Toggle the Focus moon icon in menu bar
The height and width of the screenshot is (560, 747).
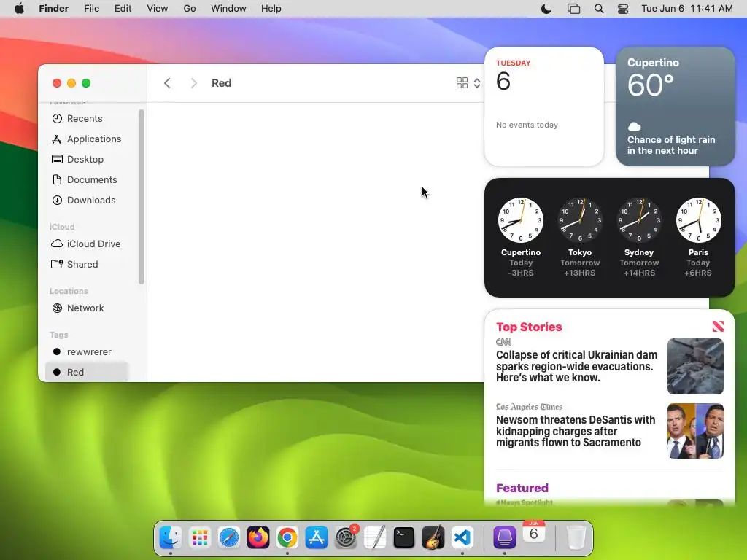[546, 9]
